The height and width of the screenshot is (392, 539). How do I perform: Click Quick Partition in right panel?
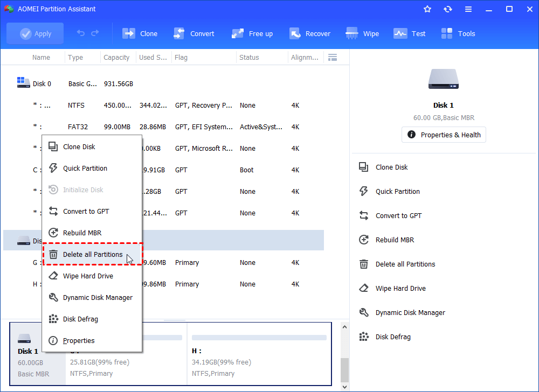[389, 192]
